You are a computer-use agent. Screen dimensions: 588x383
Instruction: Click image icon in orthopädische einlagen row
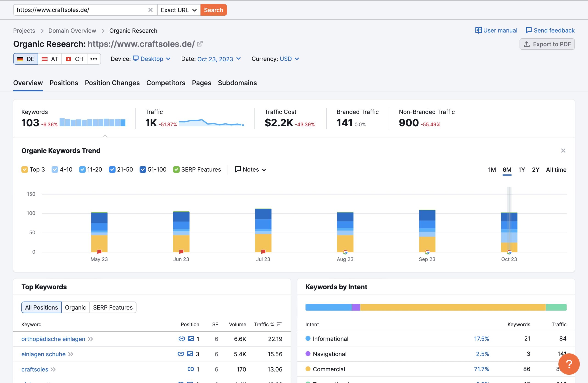click(x=191, y=338)
